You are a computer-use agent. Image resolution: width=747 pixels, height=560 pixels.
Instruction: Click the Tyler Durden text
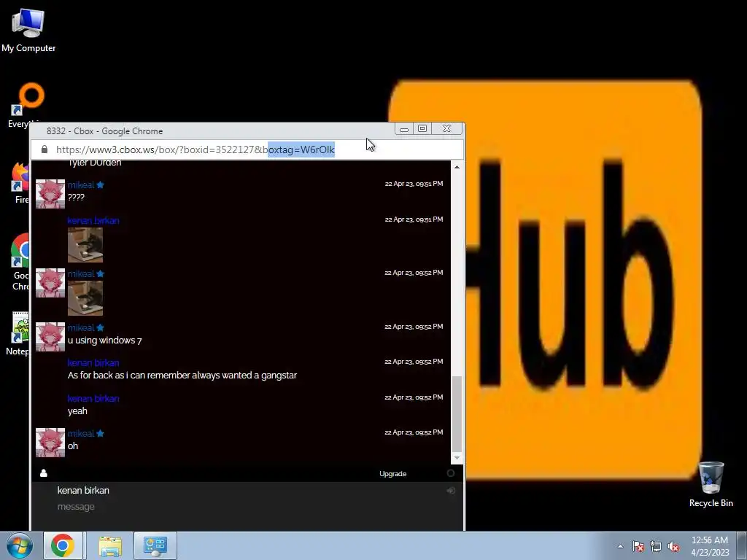click(x=94, y=163)
